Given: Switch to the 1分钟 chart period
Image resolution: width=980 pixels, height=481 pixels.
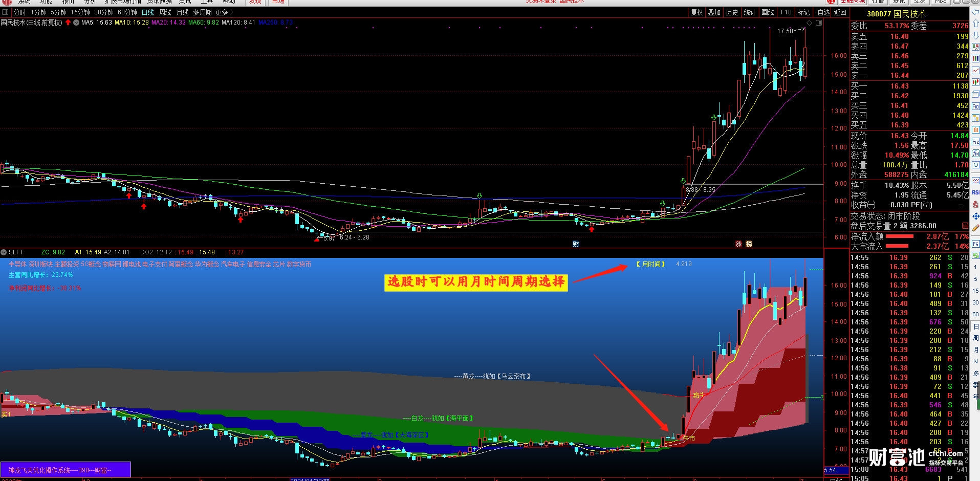Looking at the screenshot, I should click(x=38, y=12).
